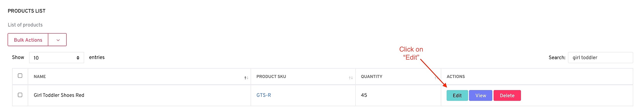644x108 pixels.
Task: Click the quantity value 45
Action: pyautogui.click(x=364, y=95)
